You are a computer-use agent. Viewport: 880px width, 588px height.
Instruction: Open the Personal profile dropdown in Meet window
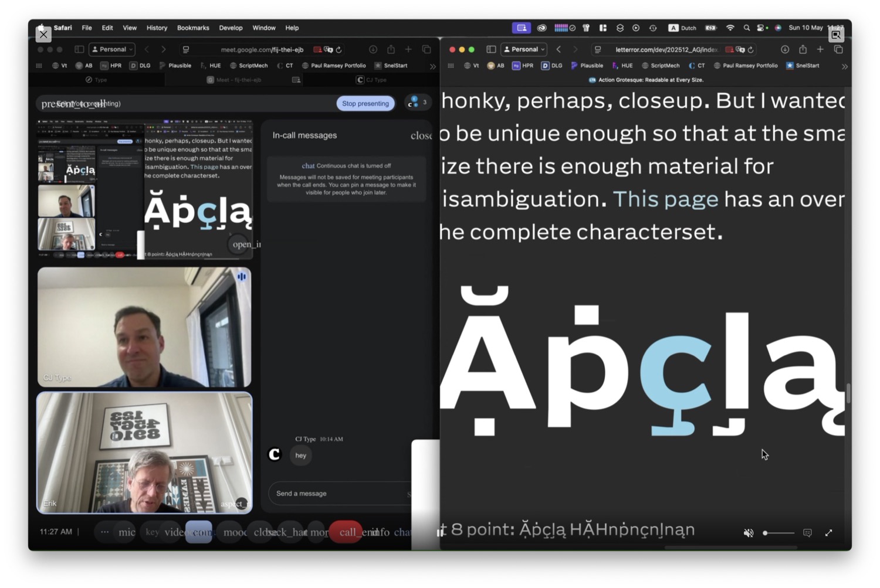pyautogui.click(x=112, y=49)
